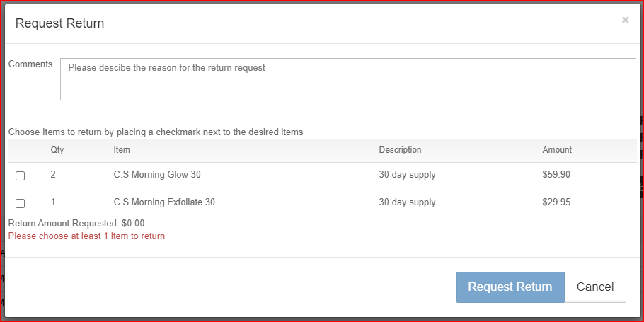644x322 pixels.
Task: Click the Morning Glow 30 day supply description
Action: [407, 175]
